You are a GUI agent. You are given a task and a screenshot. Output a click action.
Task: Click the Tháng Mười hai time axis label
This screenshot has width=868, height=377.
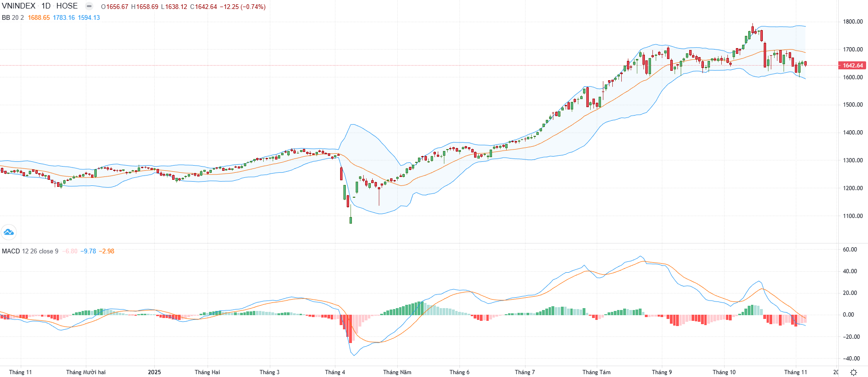tap(86, 372)
